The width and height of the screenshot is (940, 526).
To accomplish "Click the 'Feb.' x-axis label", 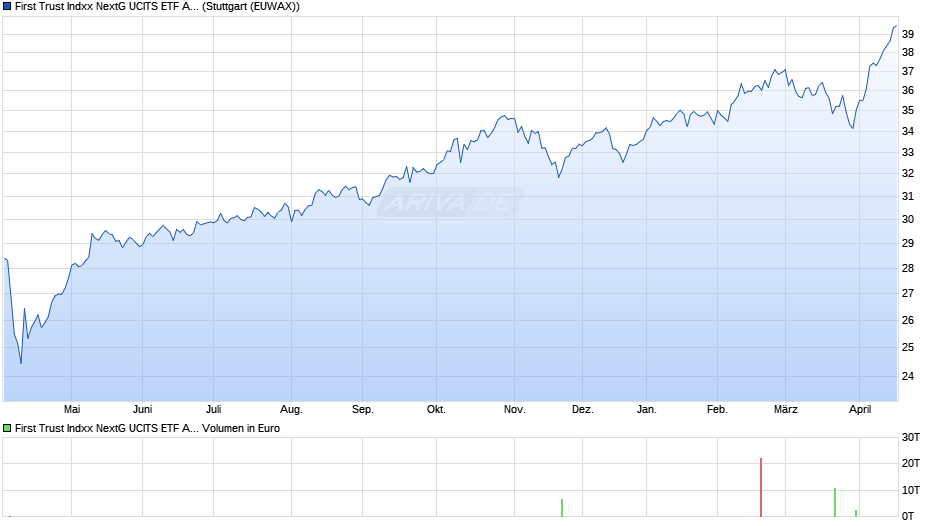I will click(717, 409).
